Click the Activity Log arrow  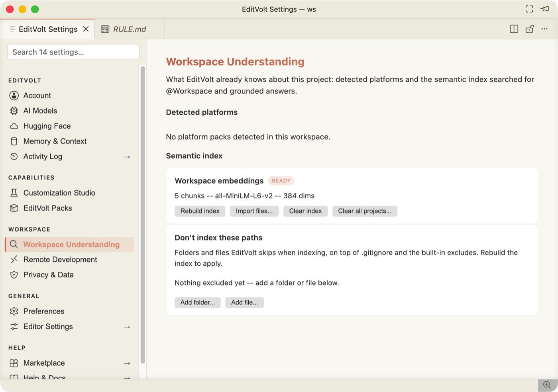tap(127, 157)
